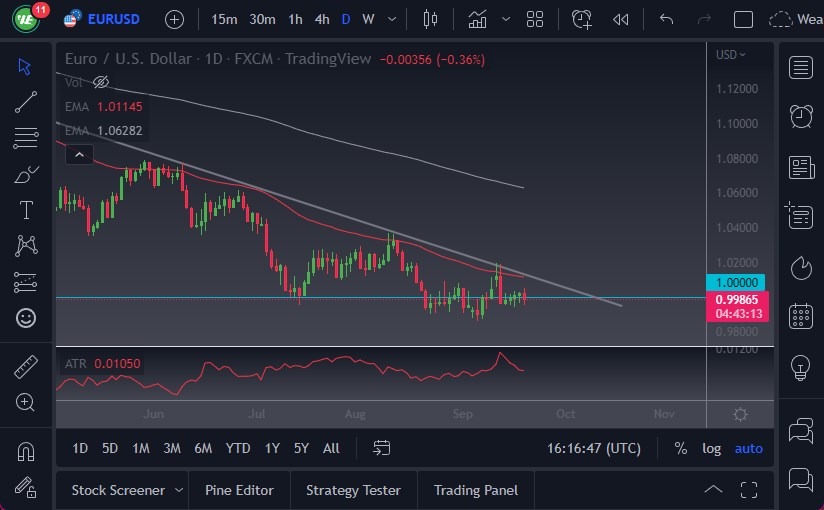
Task: Switch to the Pine Editor tab
Action: tap(239, 490)
